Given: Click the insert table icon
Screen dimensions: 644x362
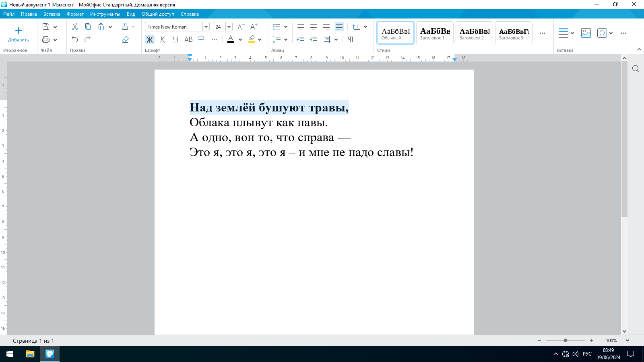Looking at the screenshot, I should (563, 33).
